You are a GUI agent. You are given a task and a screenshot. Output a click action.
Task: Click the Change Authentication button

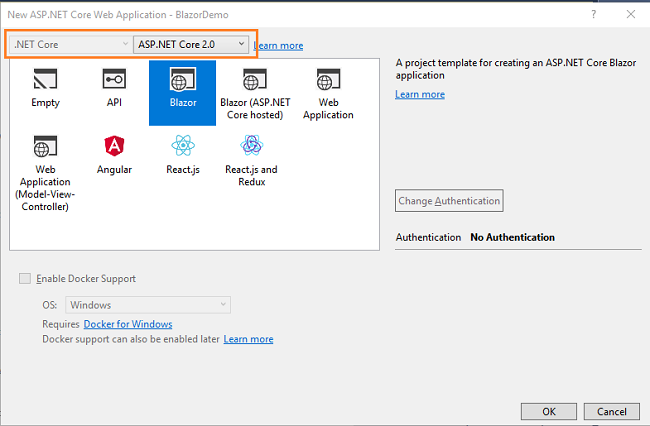tap(449, 201)
